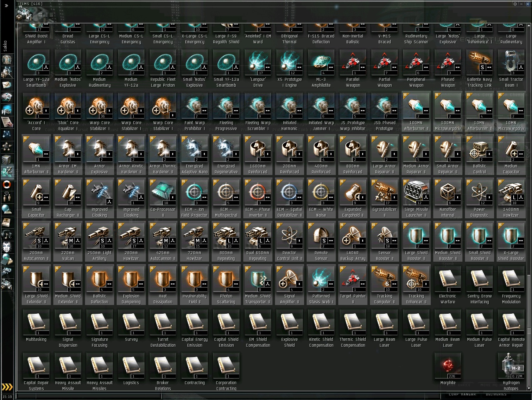Select the Broker Relations skillbook
This screenshot has height=400, width=532.
[163, 372]
